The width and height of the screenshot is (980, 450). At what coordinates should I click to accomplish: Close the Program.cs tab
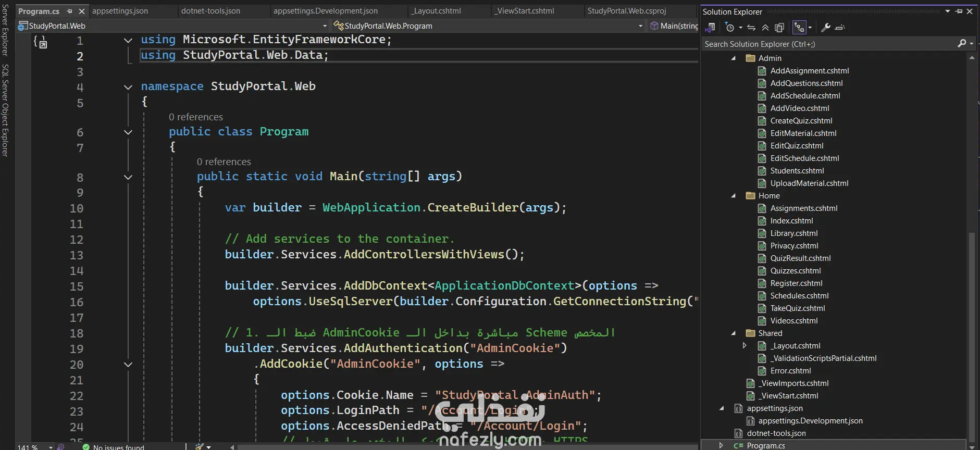coord(82,11)
